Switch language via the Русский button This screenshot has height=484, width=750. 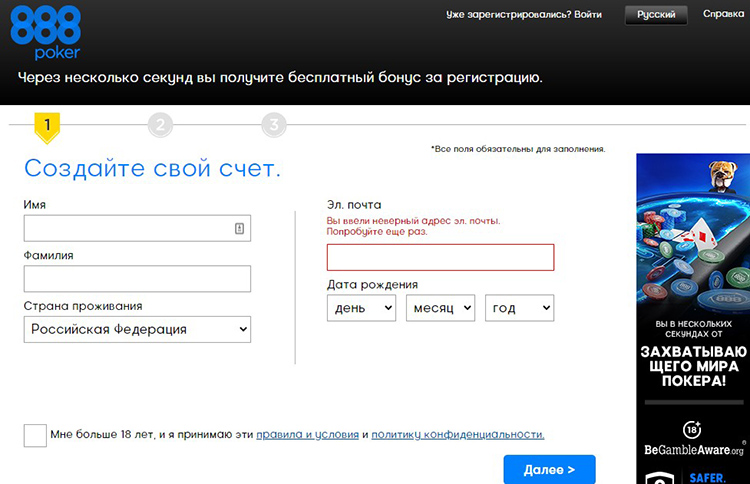(656, 15)
